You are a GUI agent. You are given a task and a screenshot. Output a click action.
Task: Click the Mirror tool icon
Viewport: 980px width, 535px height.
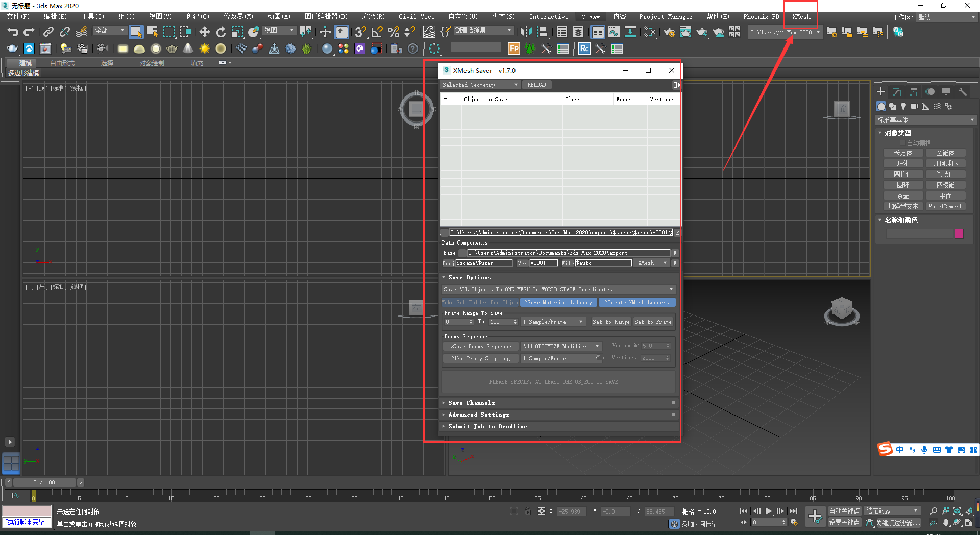(x=526, y=32)
